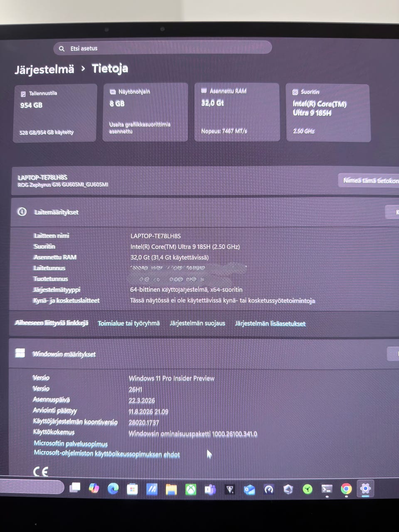Image resolution: width=399 pixels, height=532 pixels.
Task: Click the Windows 11 Pro Insider Preview text
Action: pos(172,378)
